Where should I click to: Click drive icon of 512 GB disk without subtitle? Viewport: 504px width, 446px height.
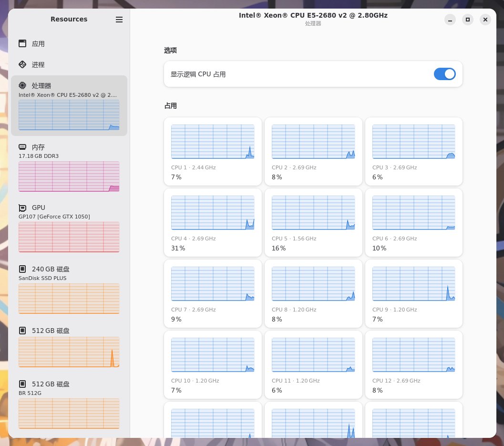22,331
